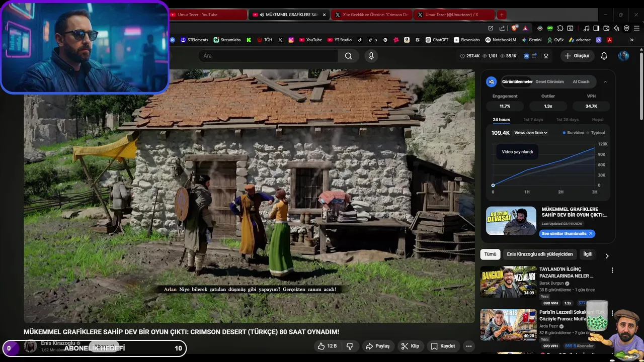
Task: Switch to X'te Geeklik ve Ötesine tab
Action: pyautogui.click(x=373, y=15)
